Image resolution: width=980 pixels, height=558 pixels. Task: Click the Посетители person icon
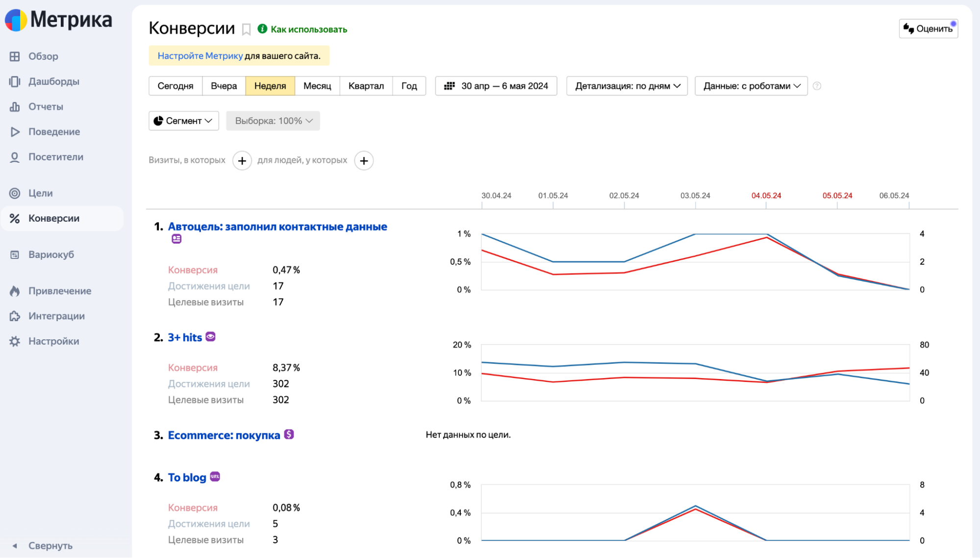tap(15, 157)
